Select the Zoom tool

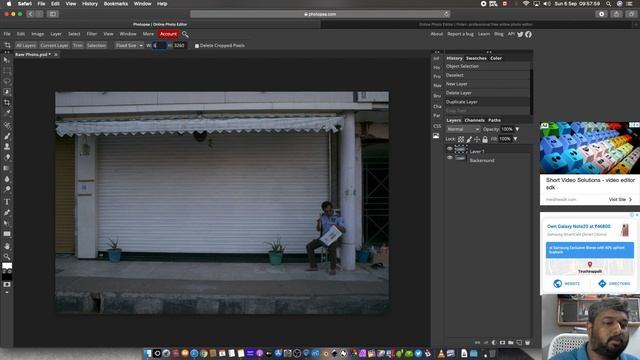coord(7,257)
